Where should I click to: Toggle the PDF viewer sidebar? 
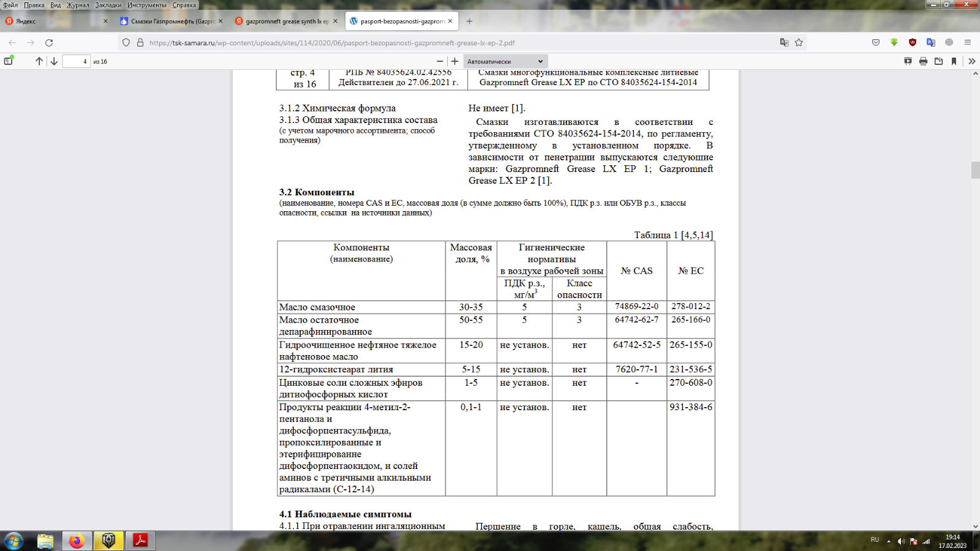pos(9,61)
